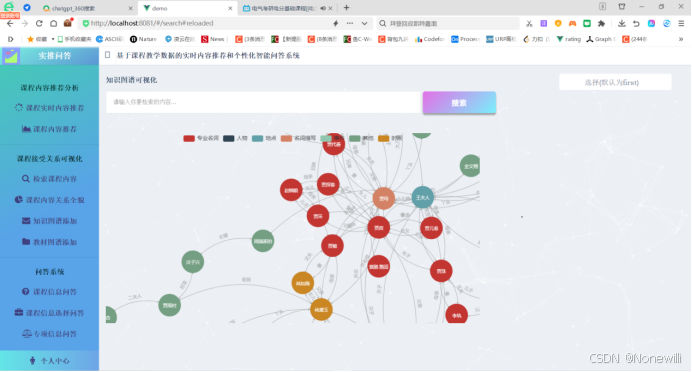Open the News bookmark
The width and height of the screenshot is (692, 372).
(213, 39)
